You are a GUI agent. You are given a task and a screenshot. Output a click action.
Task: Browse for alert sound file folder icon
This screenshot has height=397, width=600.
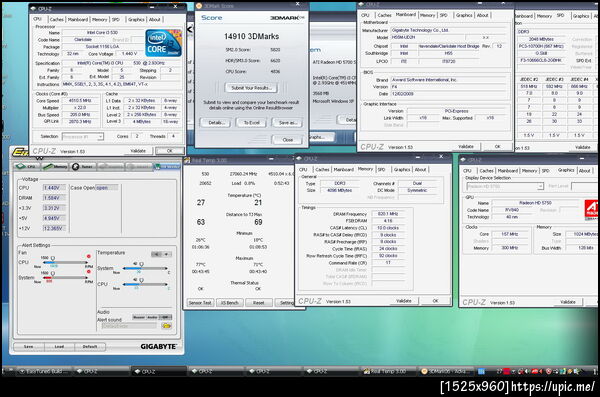coord(166,326)
